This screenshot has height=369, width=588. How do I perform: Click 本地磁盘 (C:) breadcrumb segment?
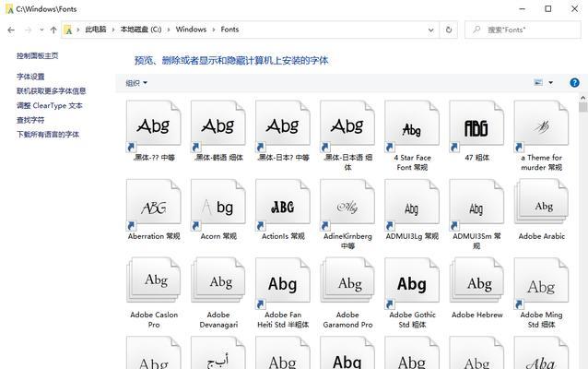[x=141, y=30]
